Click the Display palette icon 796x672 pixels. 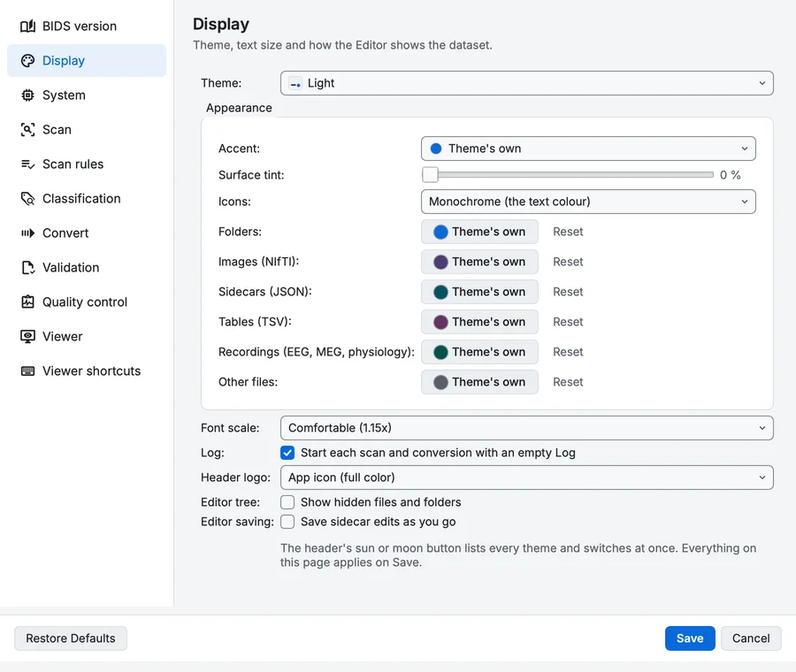(x=28, y=60)
